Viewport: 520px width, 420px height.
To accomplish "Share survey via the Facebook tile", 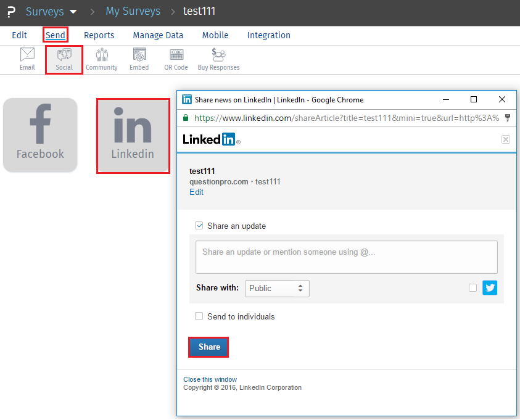I will coord(40,135).
